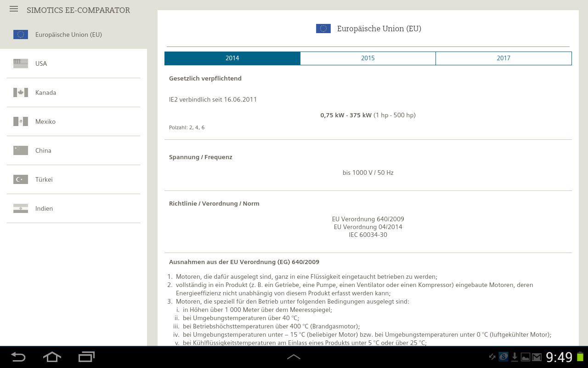This screenshot has height=368, width=588.
Task: Choose China from the country list
Action: tap(73, 150)
